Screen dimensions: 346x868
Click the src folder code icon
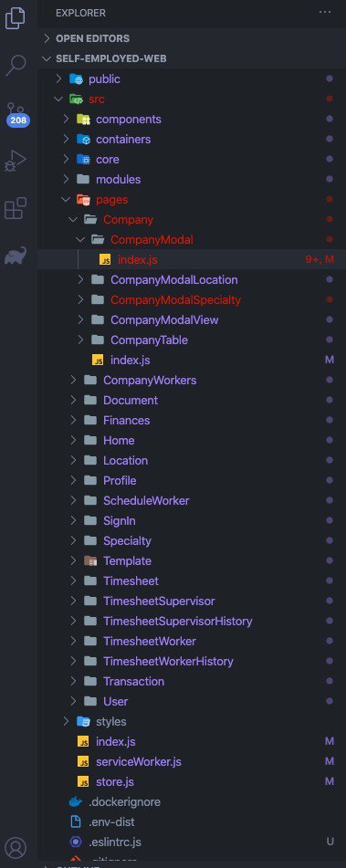[x=76, y=99]
